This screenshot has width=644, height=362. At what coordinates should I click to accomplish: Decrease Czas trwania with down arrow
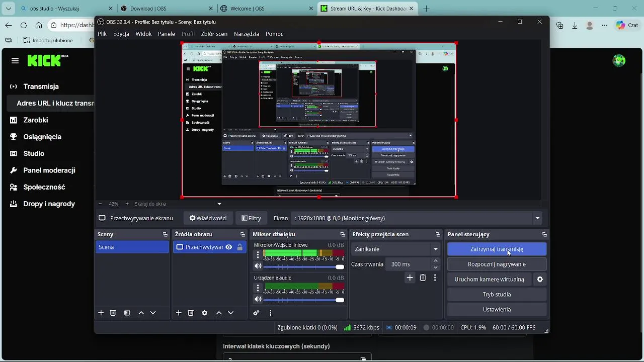pyautogui.click(x=436, y=267)
